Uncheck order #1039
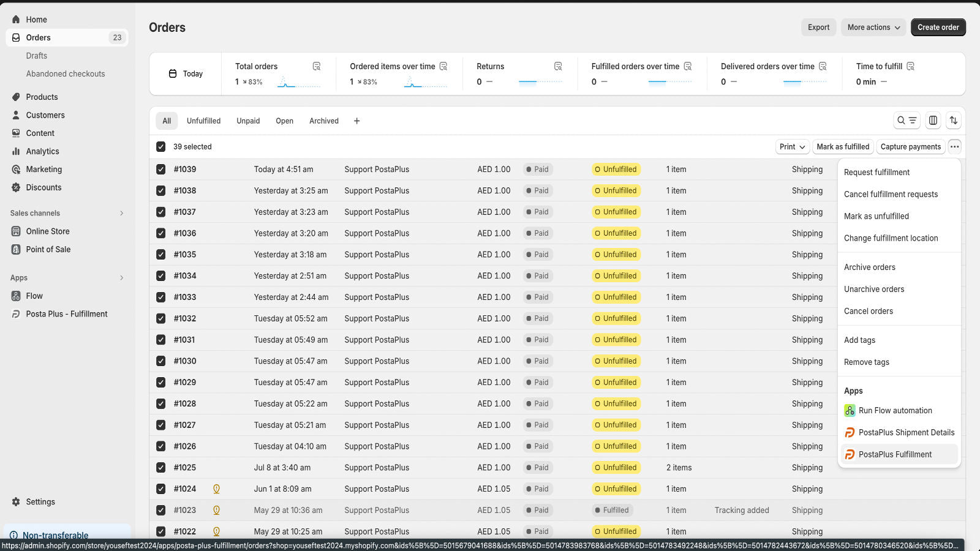This screenshot has height=551, width=980. coord(160,169)
